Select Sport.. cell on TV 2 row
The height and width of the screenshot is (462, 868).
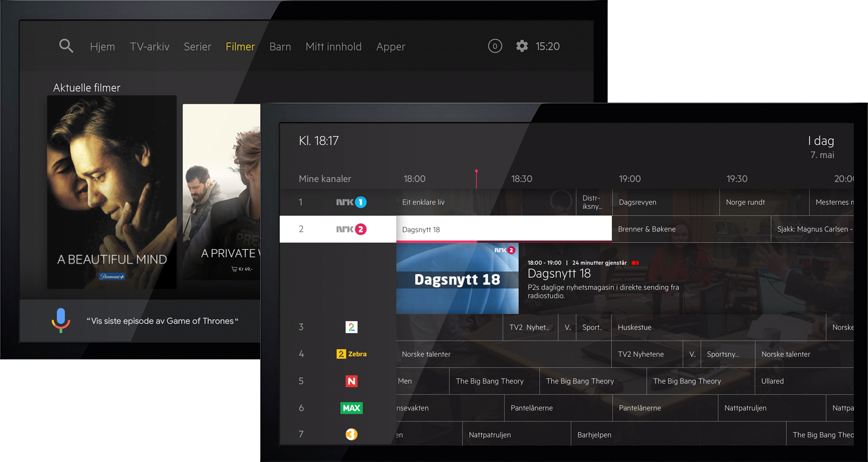(593, 327)
